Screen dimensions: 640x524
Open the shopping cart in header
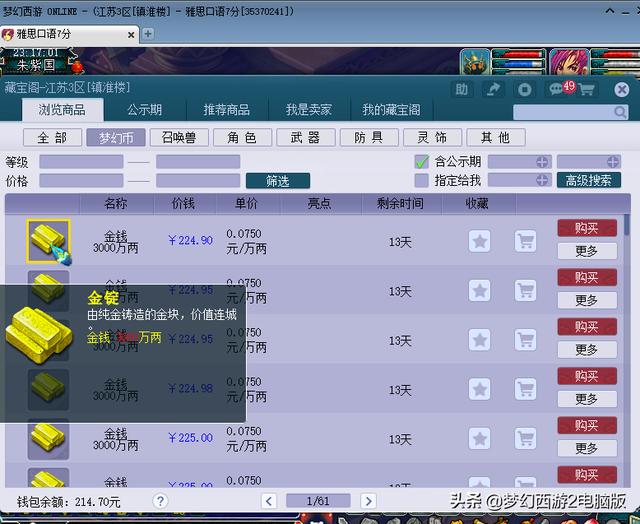587,89
